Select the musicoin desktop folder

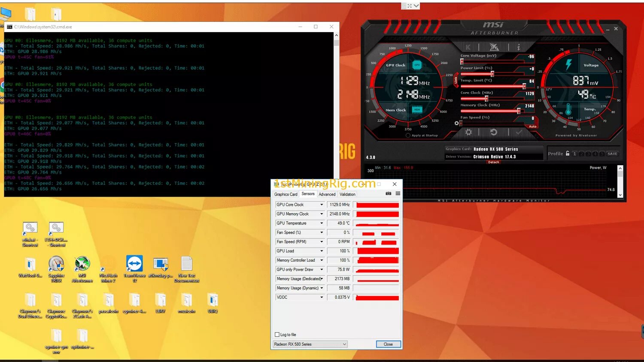(x=187, y=303)
